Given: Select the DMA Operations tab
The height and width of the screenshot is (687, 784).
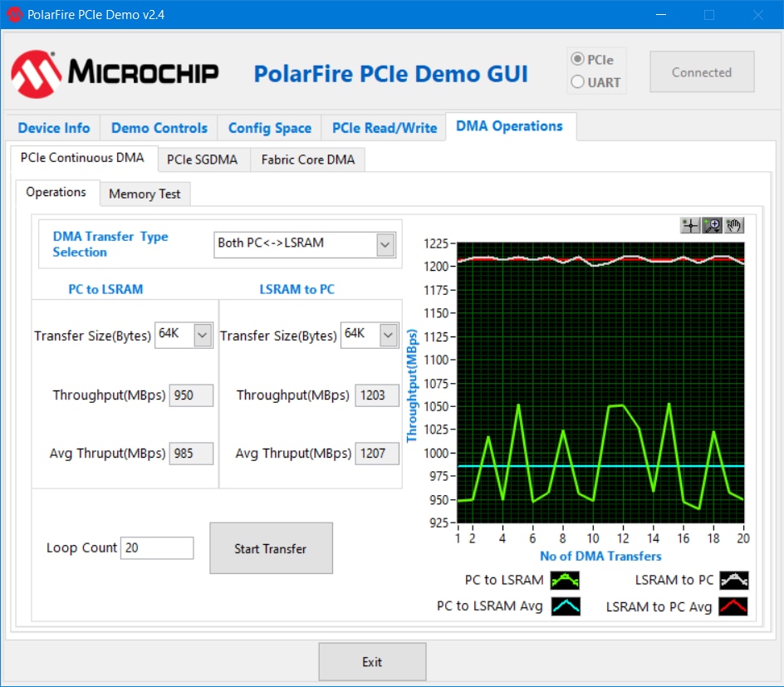Looking at the screenshot, I should pyautogui.click(x=509, y=126).
